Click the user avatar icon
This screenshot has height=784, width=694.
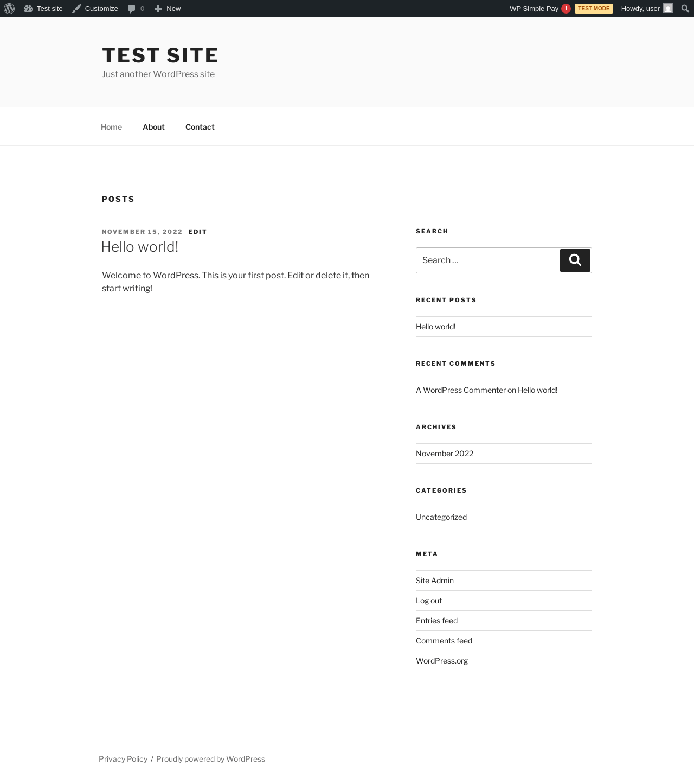[668, 9]
